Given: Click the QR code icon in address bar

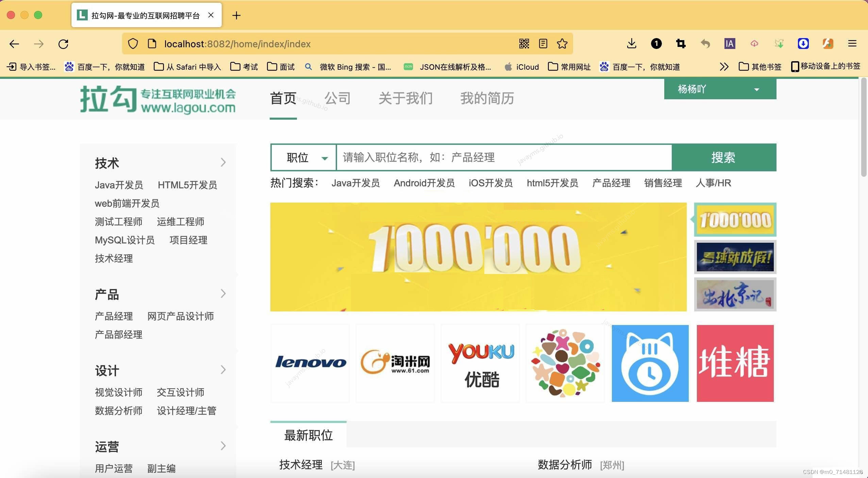Looking at the screenshot, I should 524,44.
